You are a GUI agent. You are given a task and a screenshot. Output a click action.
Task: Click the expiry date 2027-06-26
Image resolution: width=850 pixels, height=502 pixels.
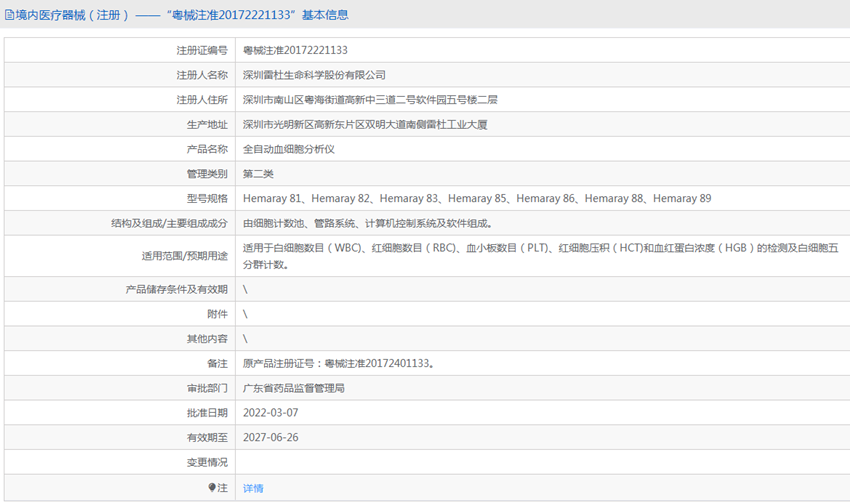point(270,438)
